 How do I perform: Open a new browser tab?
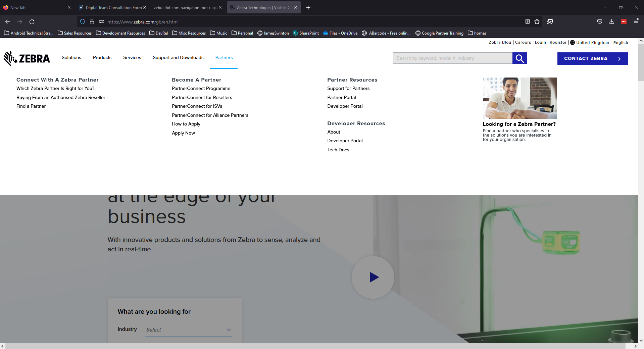click(x=308, y=7)
